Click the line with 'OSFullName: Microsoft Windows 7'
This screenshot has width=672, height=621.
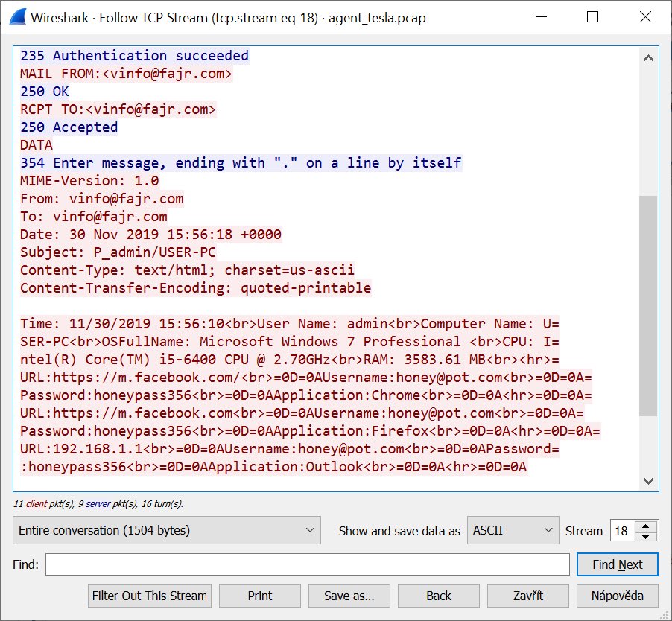coord(290,342)
